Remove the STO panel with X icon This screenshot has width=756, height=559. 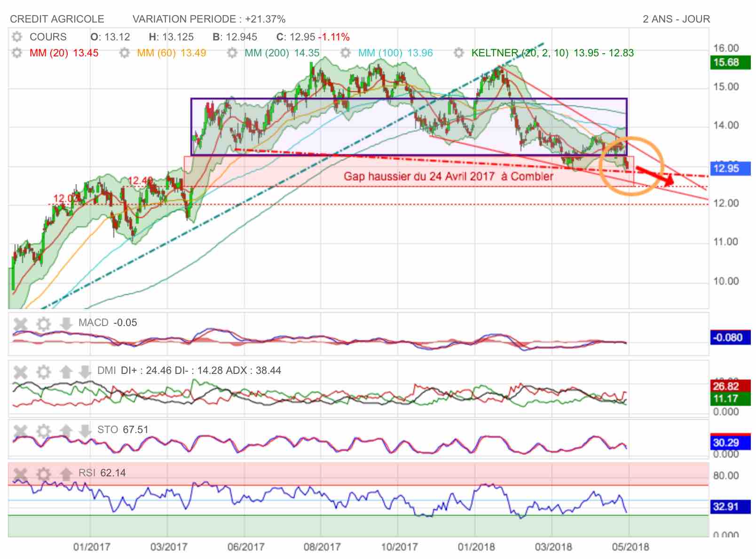point(20,431)
